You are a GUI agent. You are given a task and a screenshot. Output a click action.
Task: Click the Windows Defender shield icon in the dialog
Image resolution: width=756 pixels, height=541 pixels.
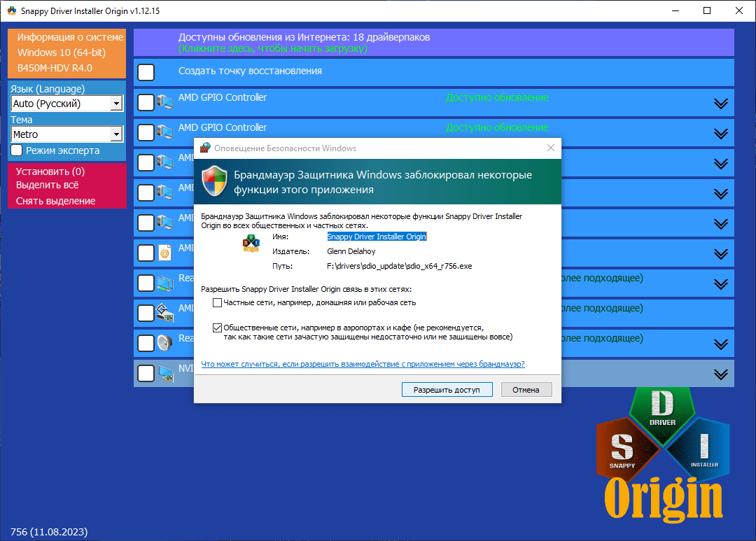point(214,181)
